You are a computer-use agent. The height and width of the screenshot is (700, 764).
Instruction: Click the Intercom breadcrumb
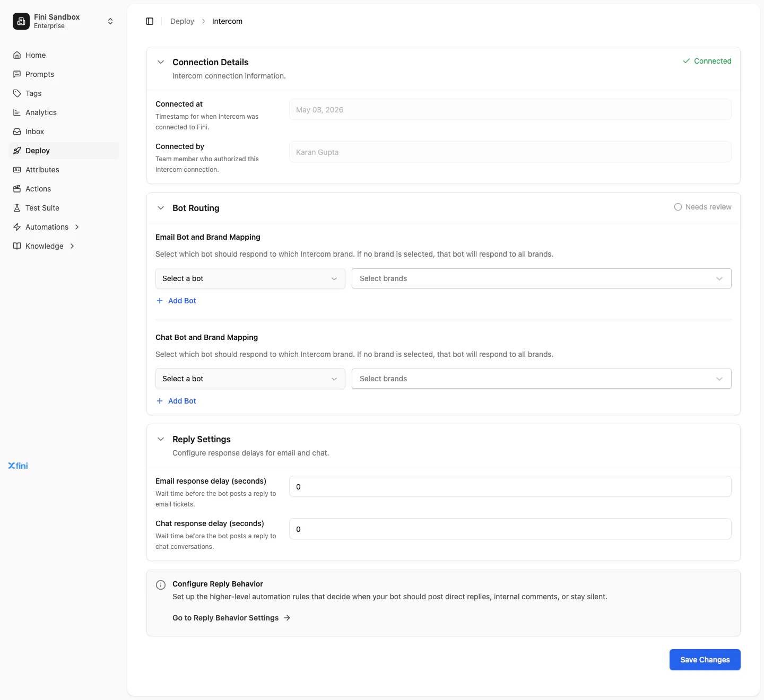227,21
